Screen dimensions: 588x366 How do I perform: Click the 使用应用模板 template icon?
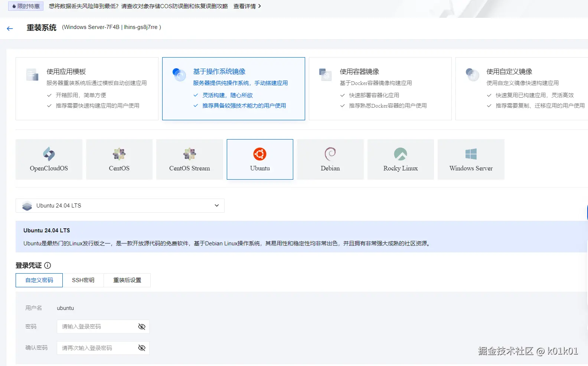click(x=32, y=75)
